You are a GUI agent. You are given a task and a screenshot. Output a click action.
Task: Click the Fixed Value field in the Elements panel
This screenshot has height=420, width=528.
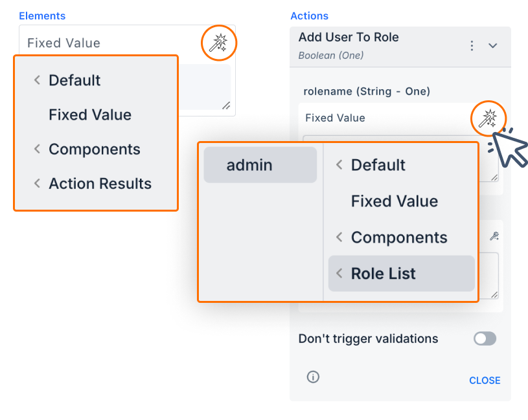[x=110, y=43]
